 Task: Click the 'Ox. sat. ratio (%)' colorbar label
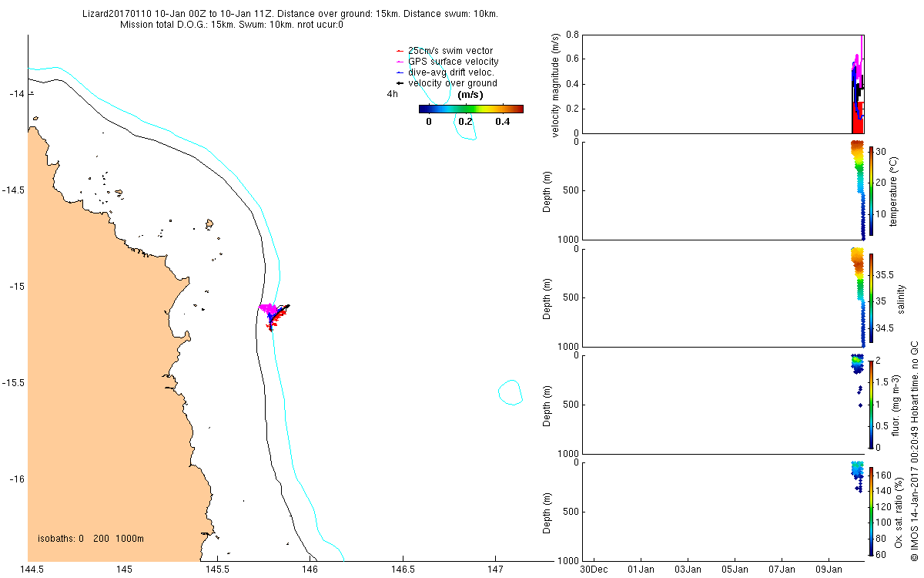pos(898,511)
